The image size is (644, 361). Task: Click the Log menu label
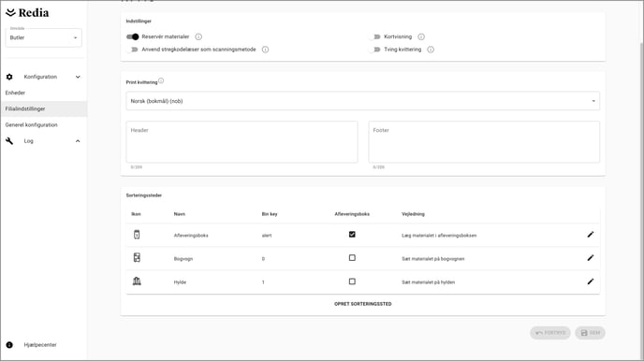28,141
